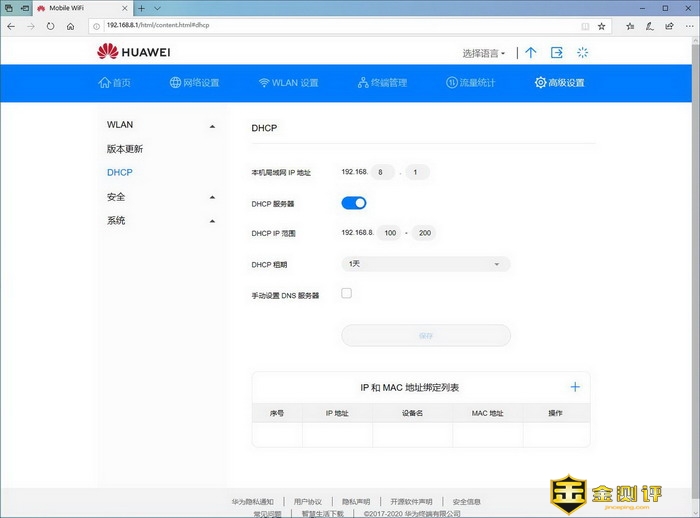Click the browser home button
This screenshot has width=700, height=518.
tap(70, 26)
